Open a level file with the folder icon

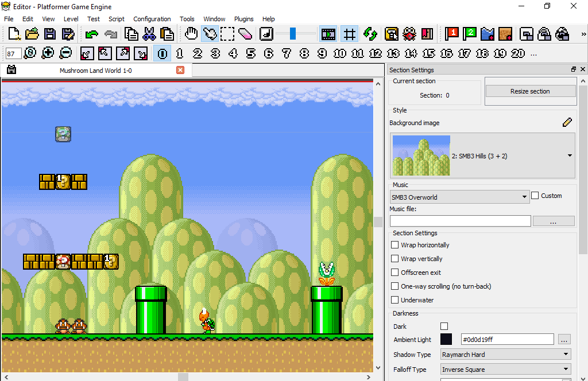click(32, 34)
